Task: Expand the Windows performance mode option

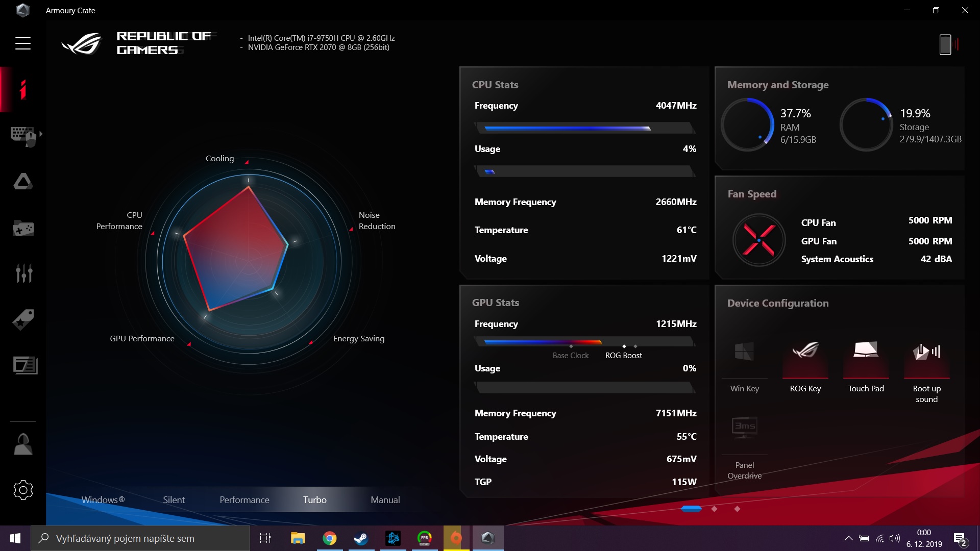Action: (x=104, y=499)
